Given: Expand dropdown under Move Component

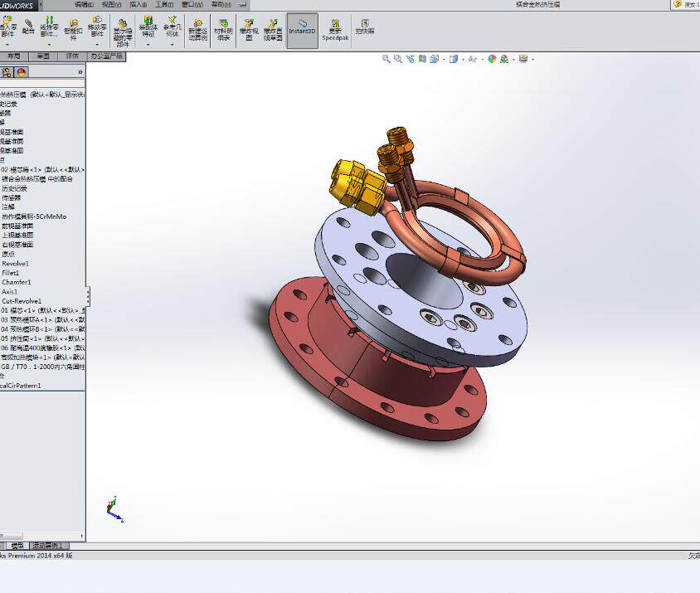Looking at the screenshot, I should pyautogui.click(x=97, y=45).
